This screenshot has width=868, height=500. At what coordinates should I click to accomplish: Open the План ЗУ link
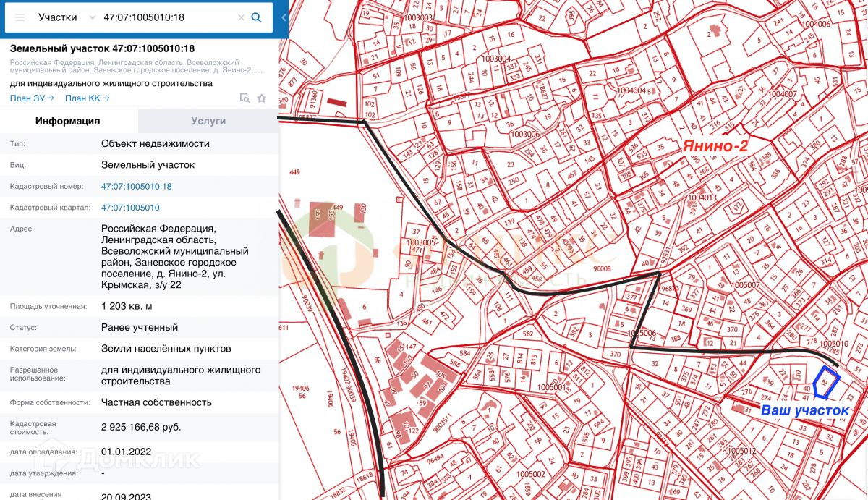click(x=32, y=98)
